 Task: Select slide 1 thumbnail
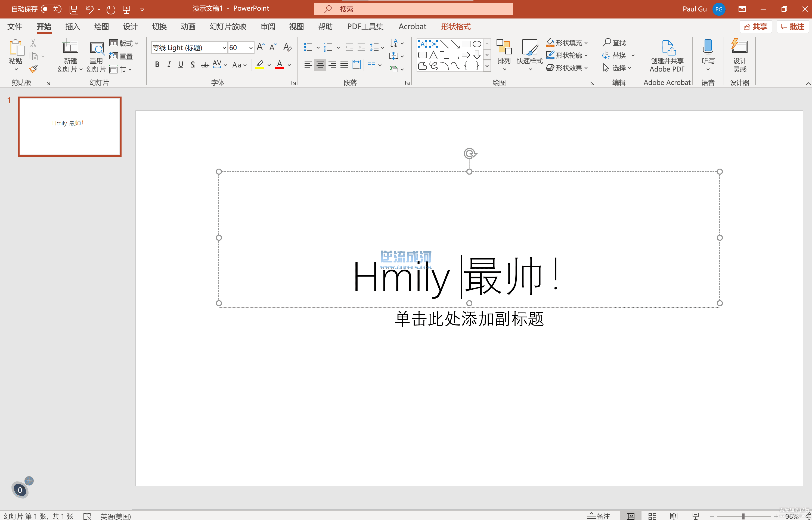pyautogui.click(x=70, y=126)
